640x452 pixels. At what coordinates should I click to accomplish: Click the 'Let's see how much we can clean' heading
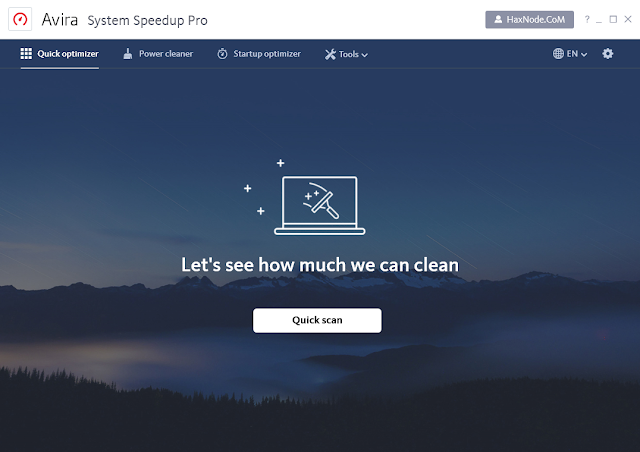click(x=320, y=265)
